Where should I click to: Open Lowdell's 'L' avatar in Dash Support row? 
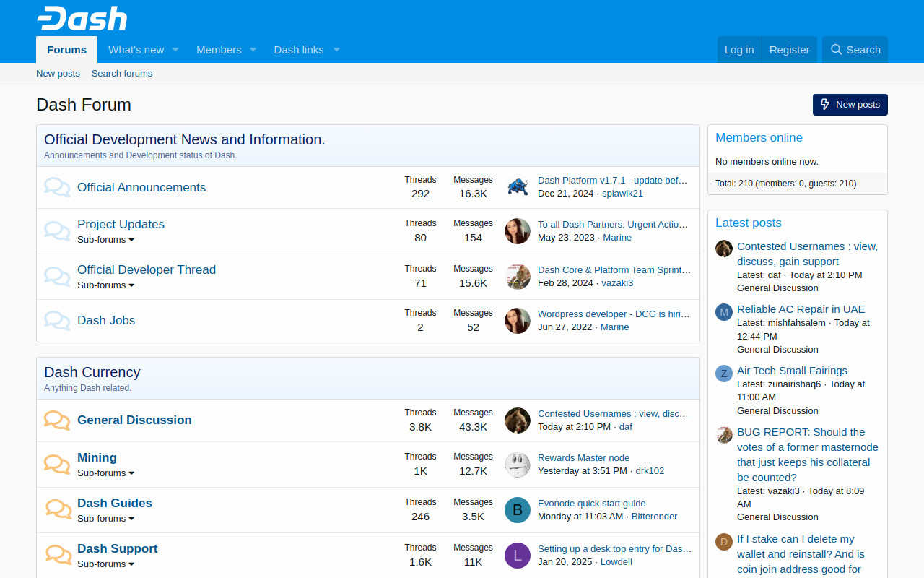tap(518, 556)
